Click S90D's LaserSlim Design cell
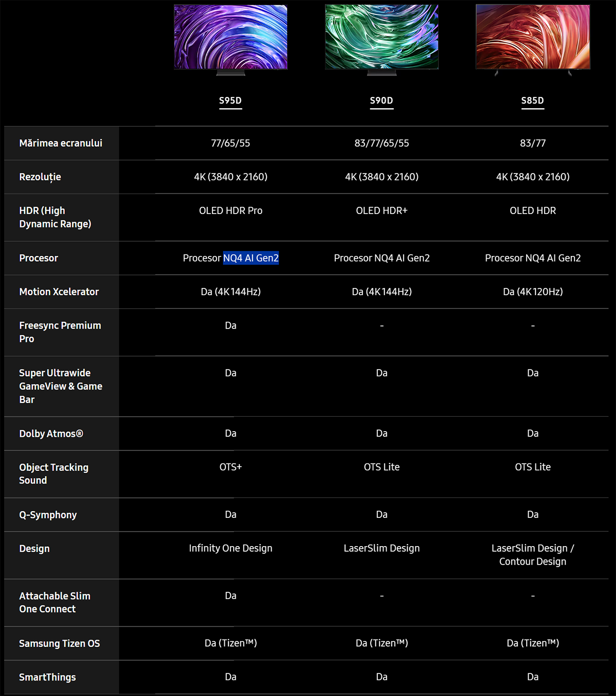616x696 pixels. 382,548
